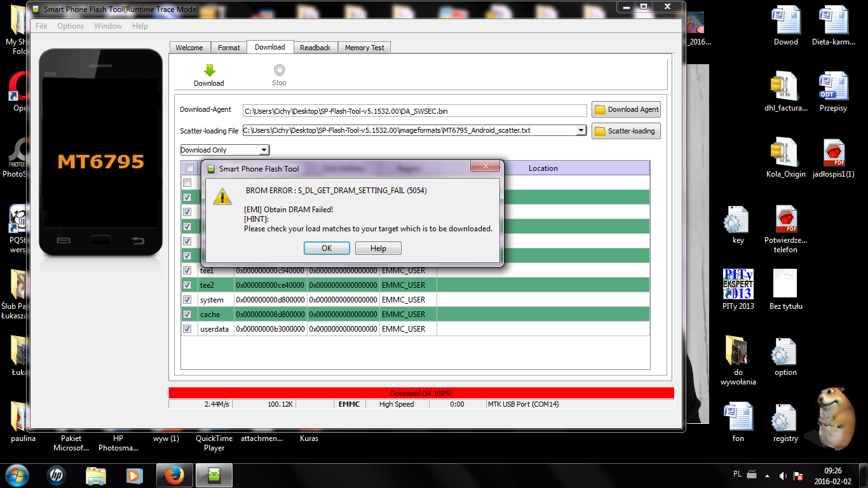
Task: Open Firefox from the taskbar
Action: [x=173, y=475]
